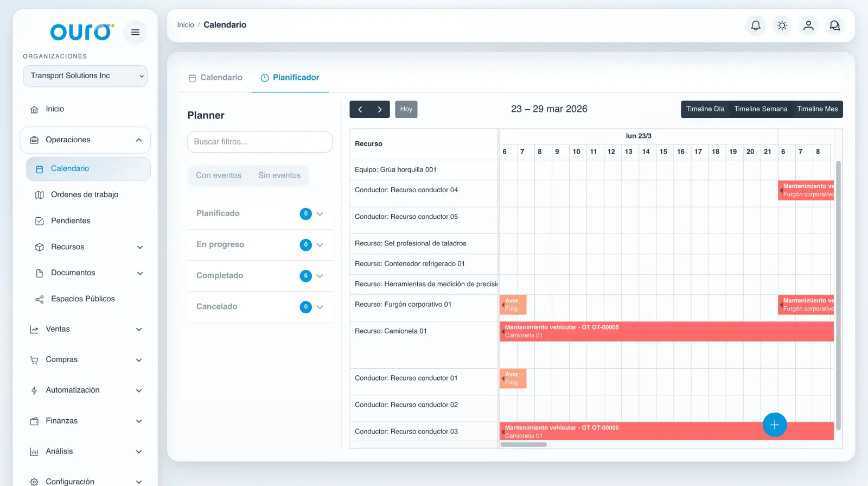This screenshot has width=868, height=486.
Task: Expand the Documentos submenu chevron
Action: (x=140, y=273)
